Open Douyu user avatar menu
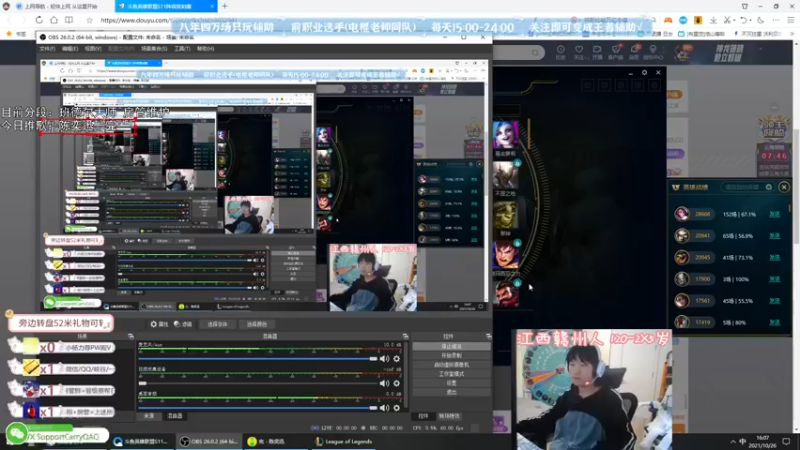The width and height of the screenshot is (800, 450). click(683, 52)
